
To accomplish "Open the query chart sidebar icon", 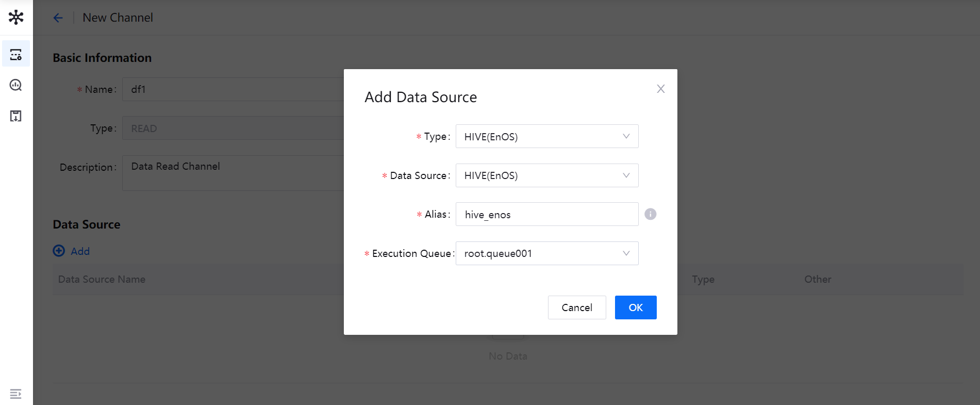I will [16, 85].
